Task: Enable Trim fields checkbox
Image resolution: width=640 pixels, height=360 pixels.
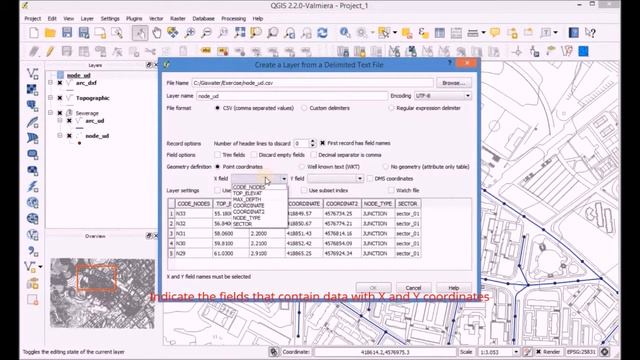Action: tap(218, 155)
